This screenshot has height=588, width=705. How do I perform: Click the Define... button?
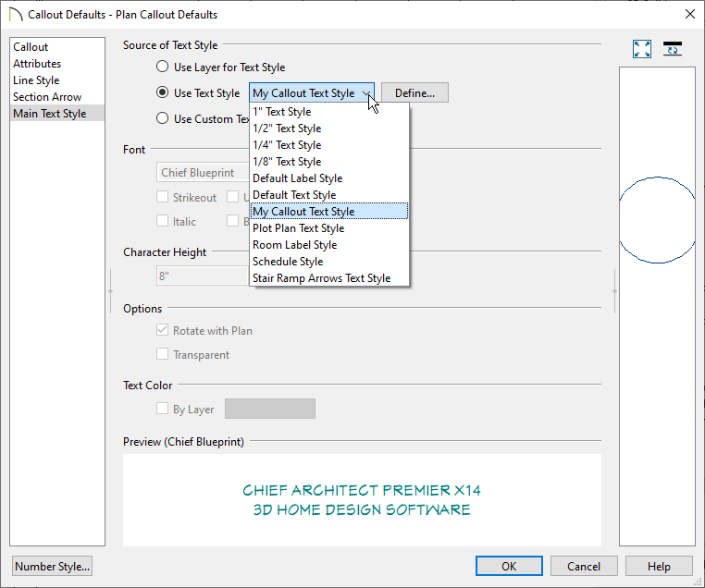pyautogui.click(x=414, y=93)
